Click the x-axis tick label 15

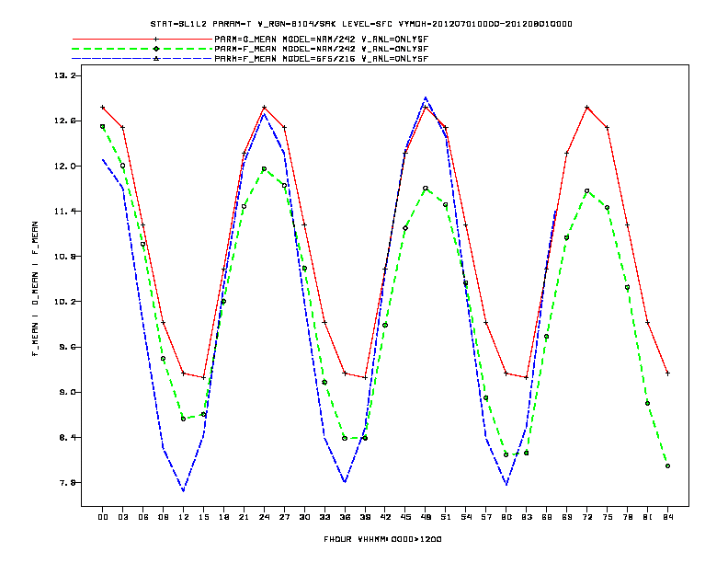pos(203,517)
